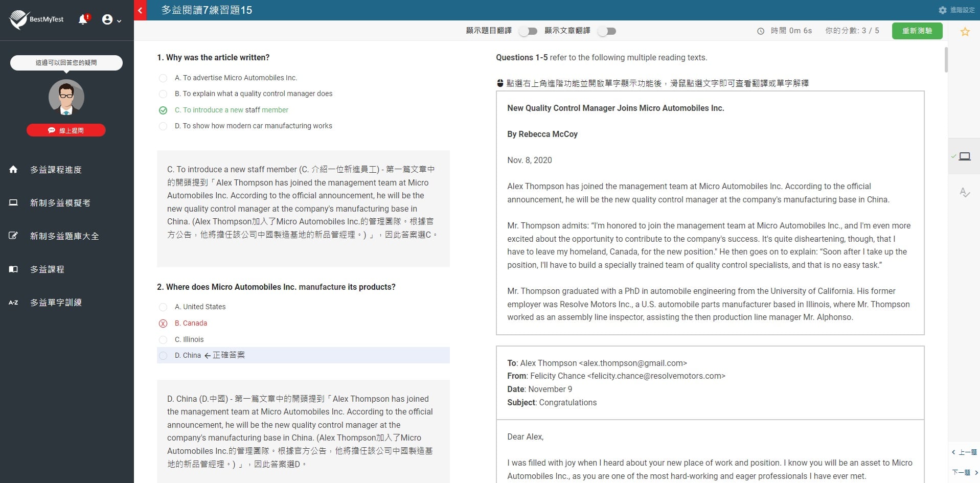980x483 pixels.
Task: Bookmark this exercise with the star
Action: pos(965,32)
